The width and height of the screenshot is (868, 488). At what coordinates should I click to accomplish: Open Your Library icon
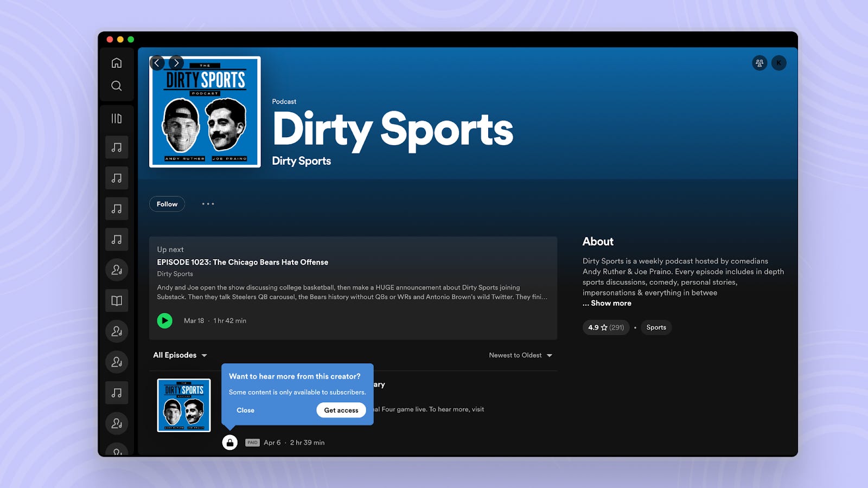[x=117, y=118]
